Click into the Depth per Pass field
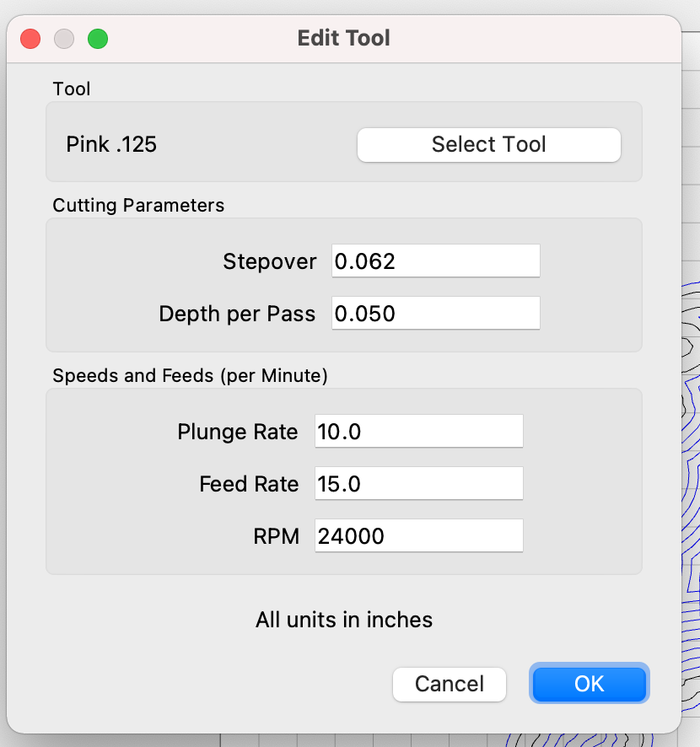Image resolution: width=700 pixels, height=747 pixels. pyautogui.click(x=435, y=313)
